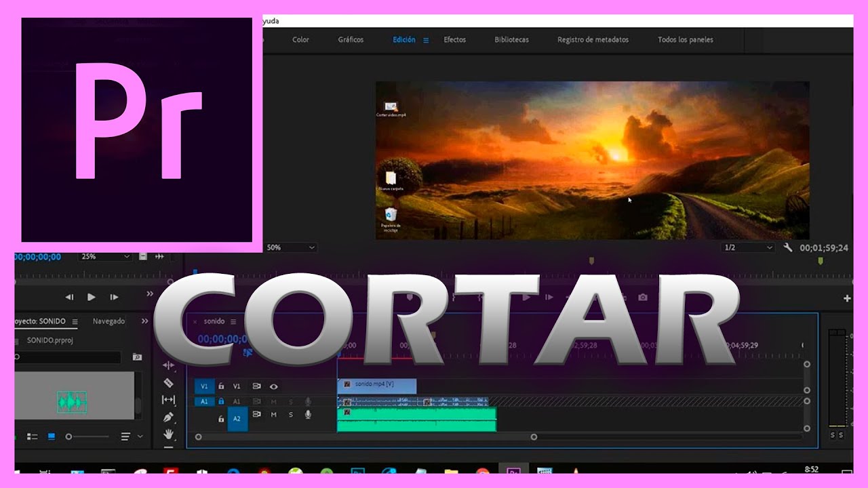
Task: Toggle sync lock for track A2
Action: click(x=256, y=414)
